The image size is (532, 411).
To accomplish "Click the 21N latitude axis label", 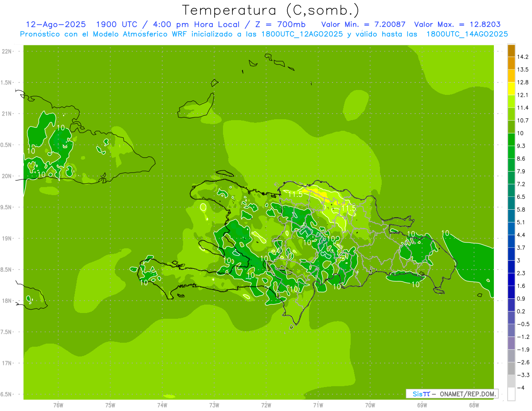I will point(7,114).
